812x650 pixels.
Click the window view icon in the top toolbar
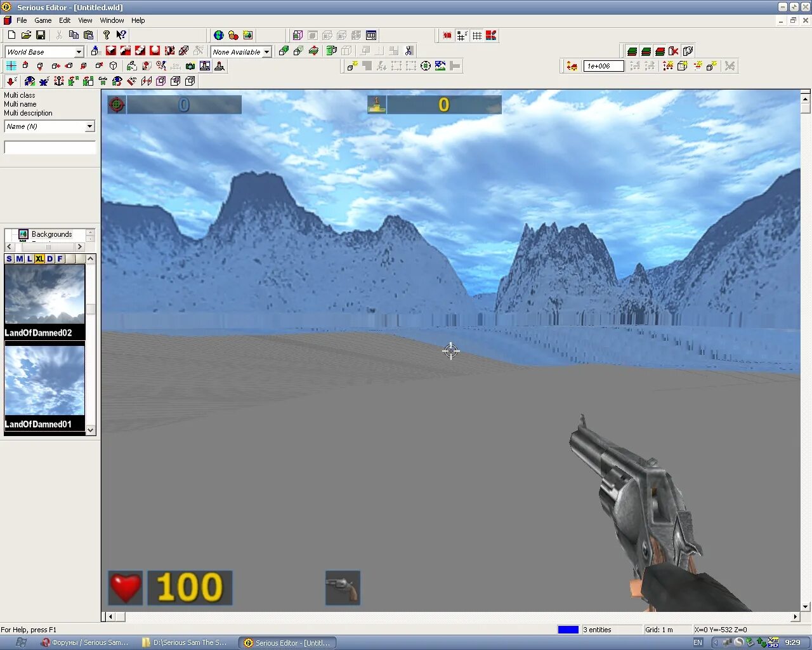[371, 35]
